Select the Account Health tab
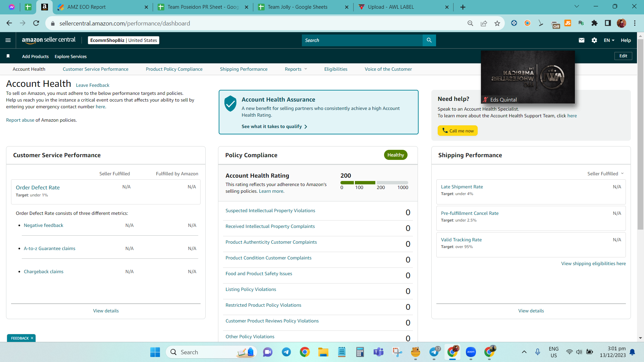The height and width of the screenshot is (362, 644). (x=29, y=69)
